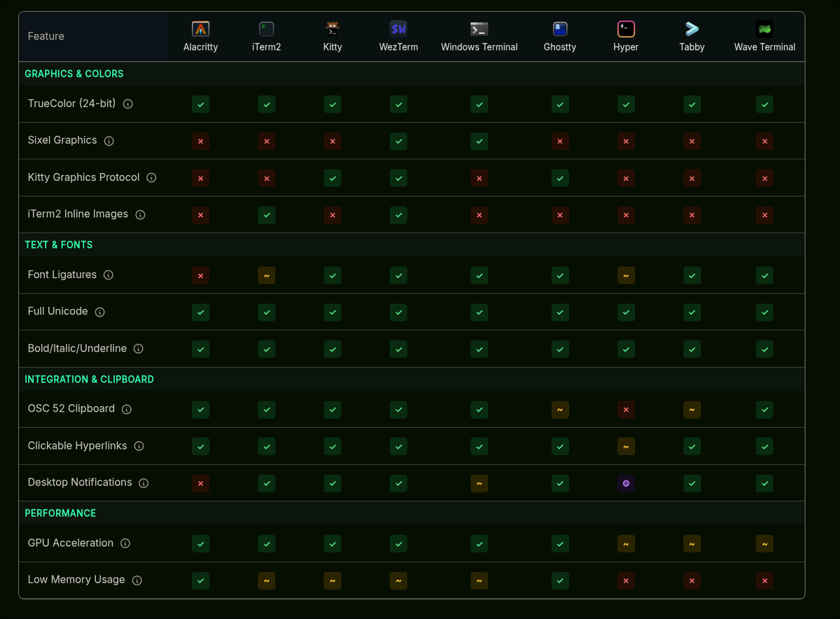Click Windows Terminal's partial badge for Desktop Notifications
Image resolution: width=840 pixels, height=619 pixels.
coord(479,483)
